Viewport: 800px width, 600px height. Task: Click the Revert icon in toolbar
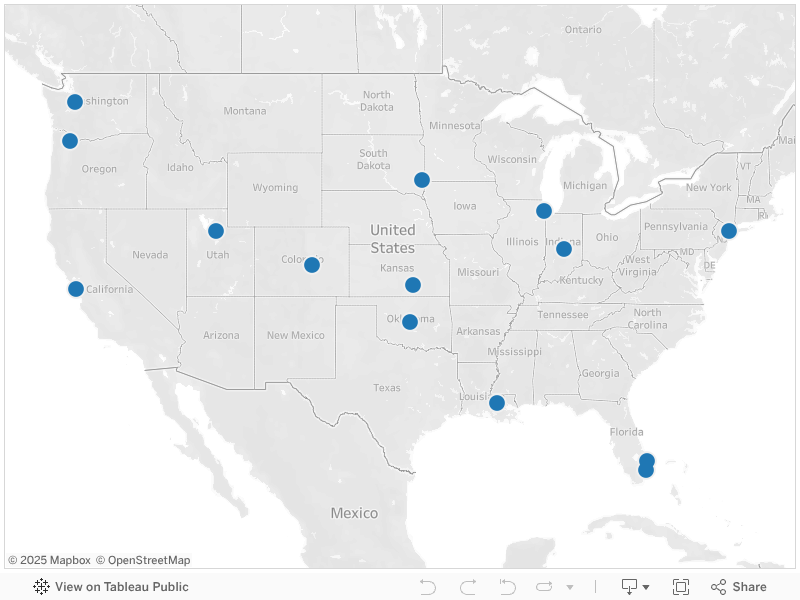(x=507, y=587)
